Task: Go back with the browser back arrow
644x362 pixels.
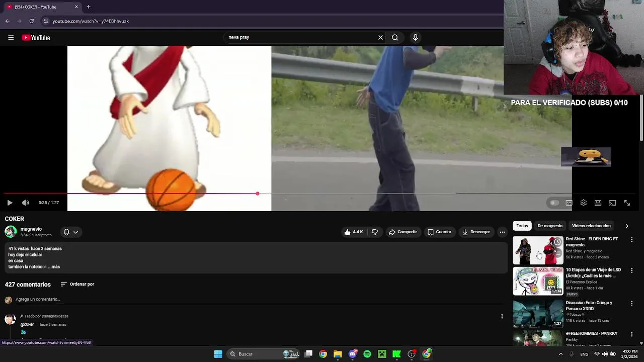Action: pos(8,21)
